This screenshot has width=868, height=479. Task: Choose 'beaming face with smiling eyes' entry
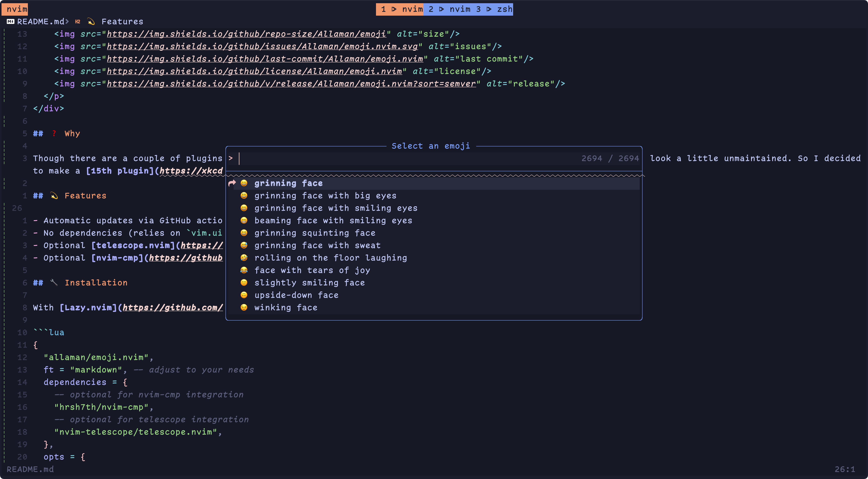click(333, 220)
